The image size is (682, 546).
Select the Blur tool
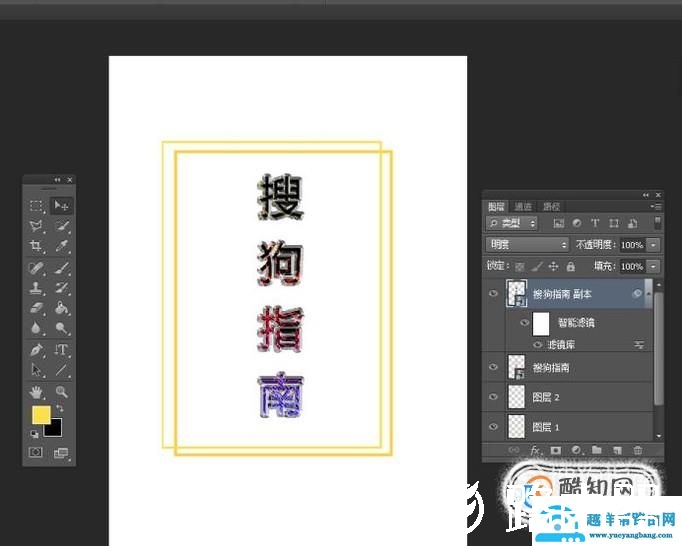click(x=36, y=328)
